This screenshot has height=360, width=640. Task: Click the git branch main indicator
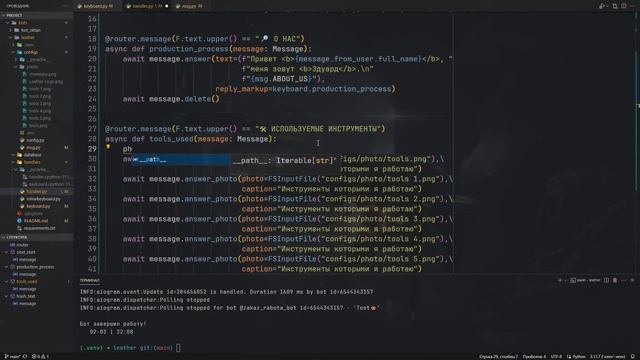pos(12,357)
